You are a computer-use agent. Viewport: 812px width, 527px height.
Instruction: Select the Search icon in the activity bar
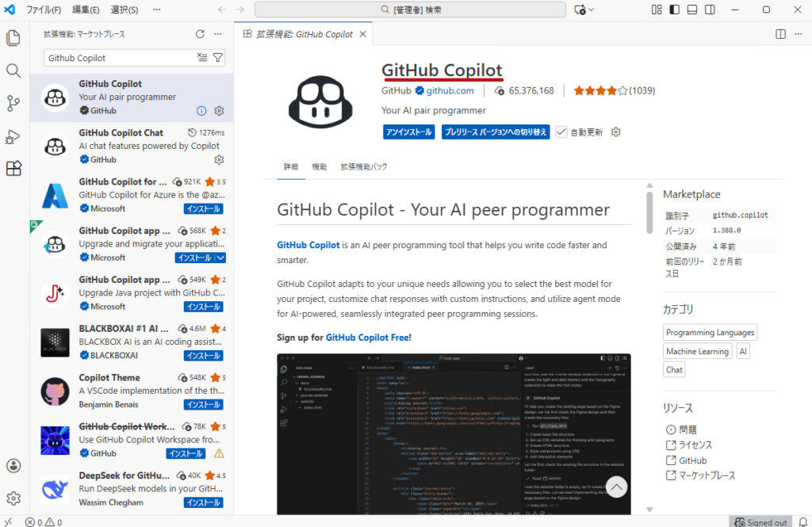click(x=13, y=70)
